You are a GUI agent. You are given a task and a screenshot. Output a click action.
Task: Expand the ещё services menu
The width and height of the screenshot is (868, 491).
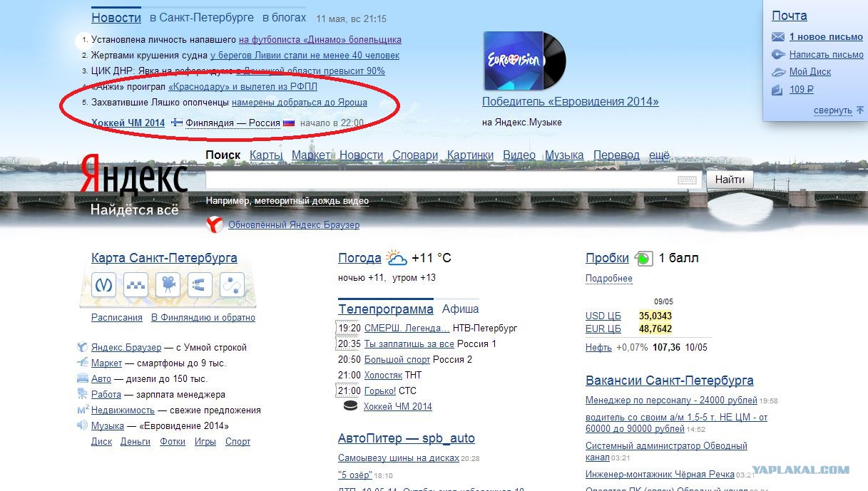(659, 155)
